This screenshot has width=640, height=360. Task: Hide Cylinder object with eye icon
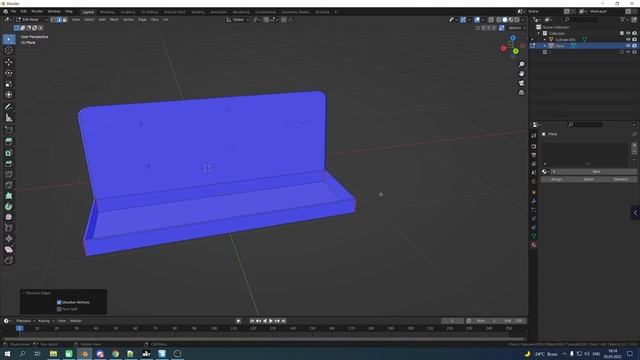pos(628,40)
